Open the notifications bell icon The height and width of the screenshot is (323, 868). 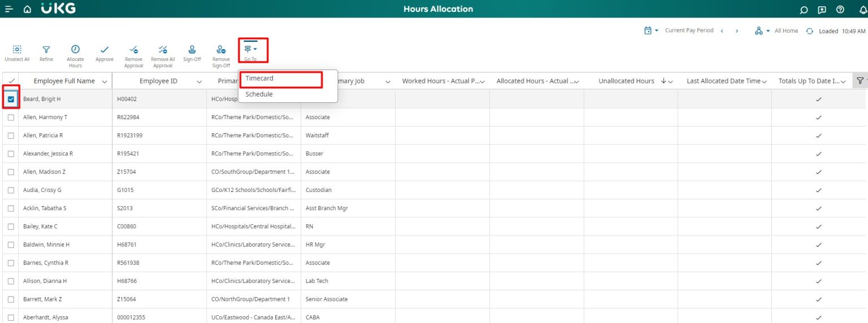[x=862, y=10]
